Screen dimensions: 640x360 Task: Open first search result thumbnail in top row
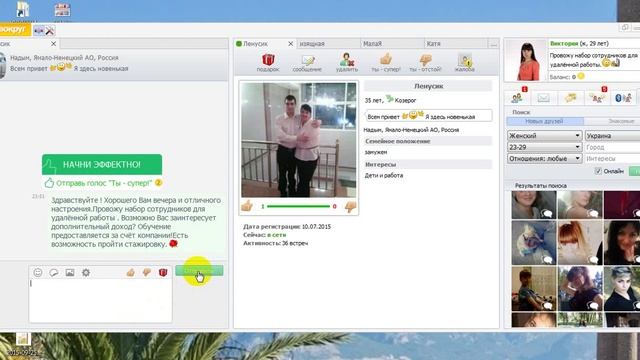(x=534, y=205)
